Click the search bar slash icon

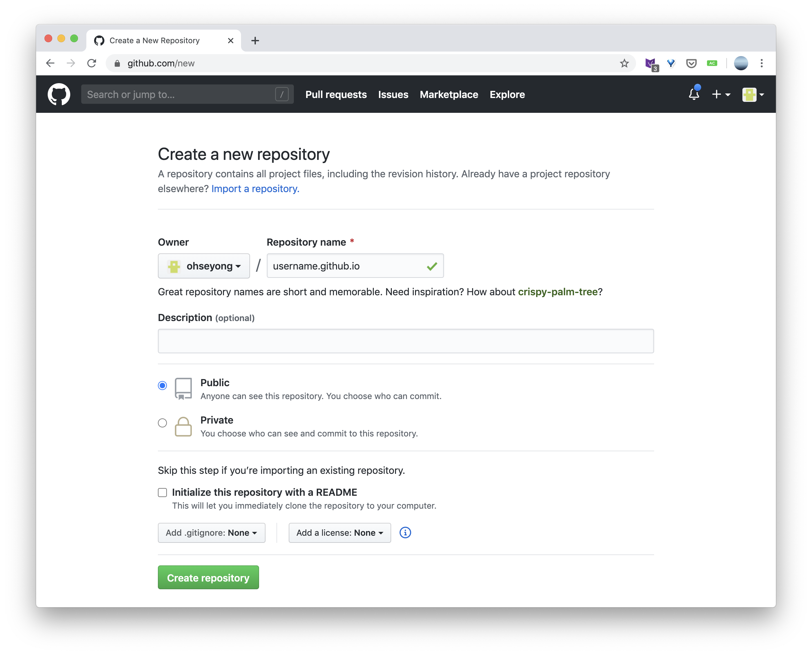282,94
